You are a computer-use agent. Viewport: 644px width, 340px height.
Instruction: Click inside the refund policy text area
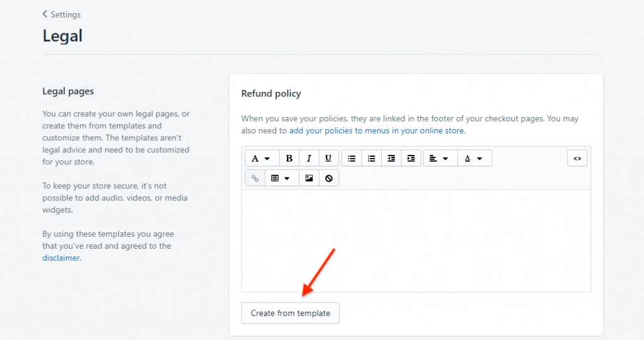pyautogui.click(x=416, y=241)
